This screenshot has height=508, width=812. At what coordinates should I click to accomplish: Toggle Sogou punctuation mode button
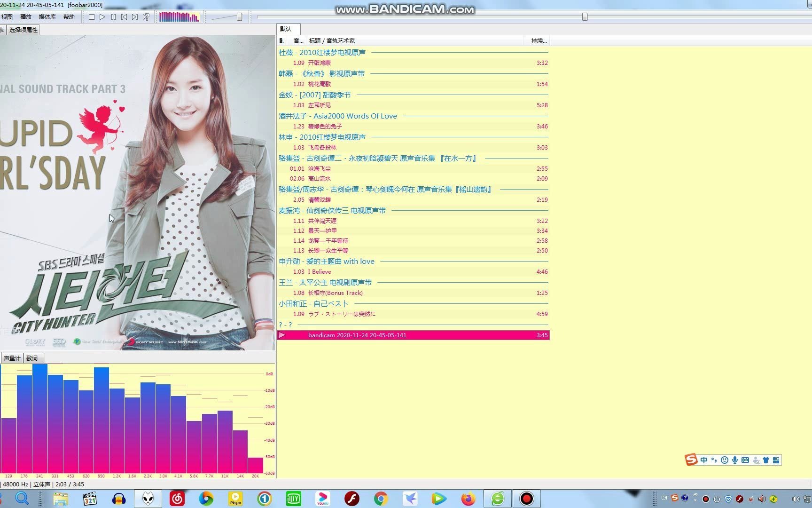714,460
